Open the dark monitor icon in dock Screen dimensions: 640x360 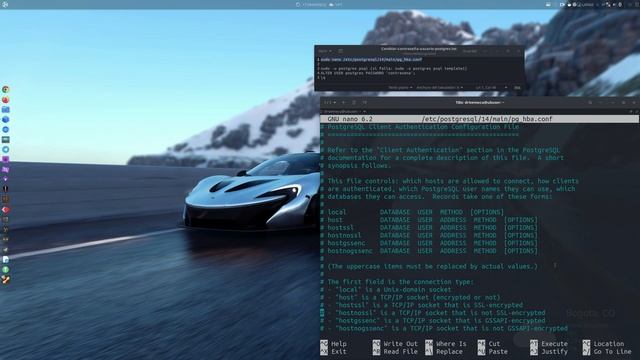tap(6, 140)
